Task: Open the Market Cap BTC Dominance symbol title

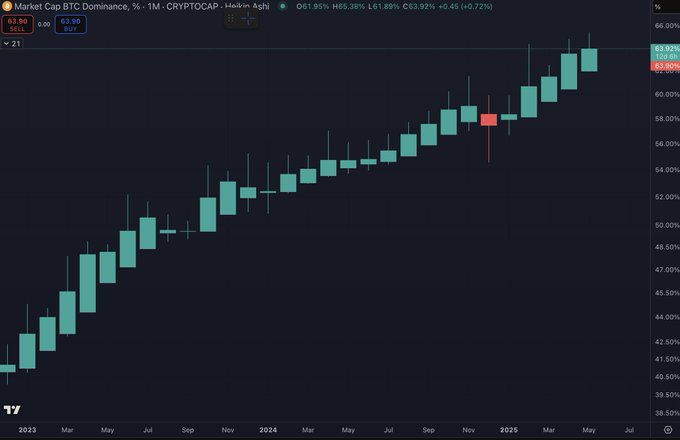Action: (x=71, y=7)
